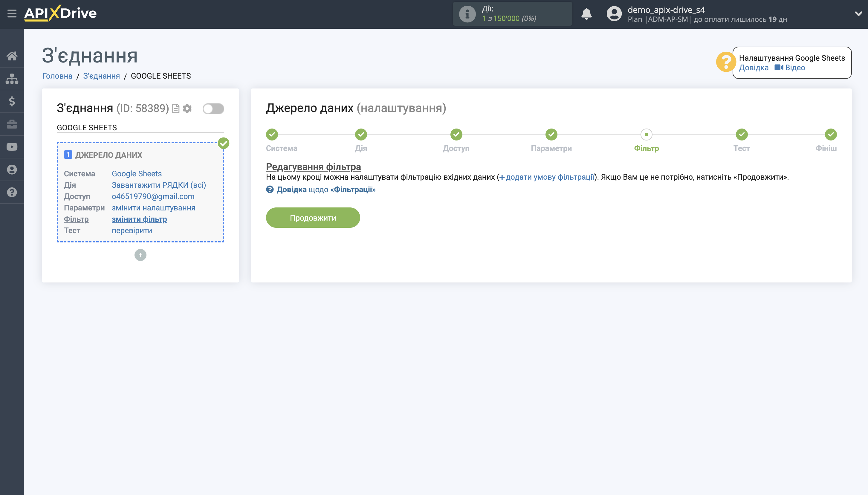Navigate to Головна breadcrumb link
The width and height of the screenshot is (868, 495).
56,76
